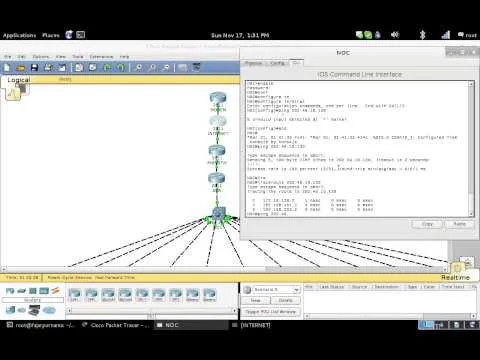
Task: Click the Zoom Out magnifier icon
Action: click(x=166, y=68)
